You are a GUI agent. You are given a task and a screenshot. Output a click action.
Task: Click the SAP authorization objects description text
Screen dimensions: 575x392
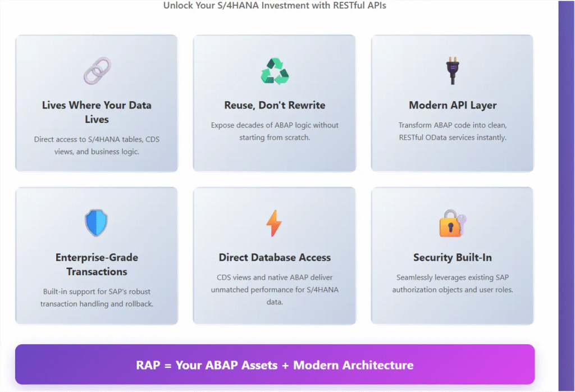(453, 284)
